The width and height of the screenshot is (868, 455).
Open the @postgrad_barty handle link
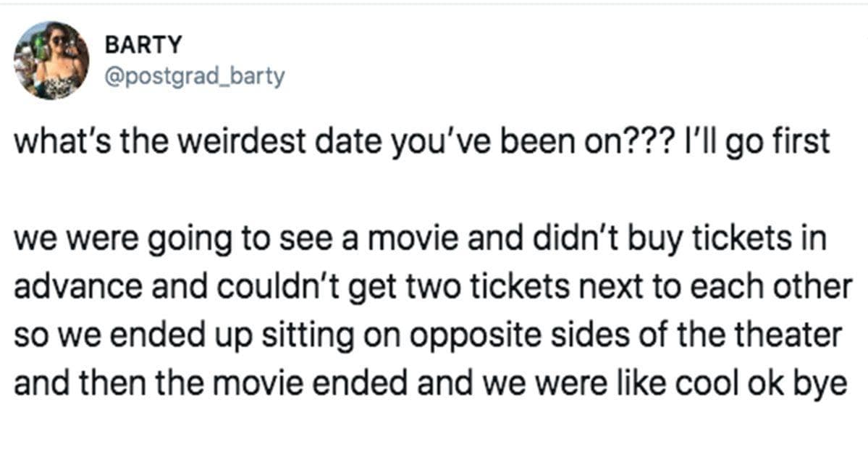tap(195, 76)
